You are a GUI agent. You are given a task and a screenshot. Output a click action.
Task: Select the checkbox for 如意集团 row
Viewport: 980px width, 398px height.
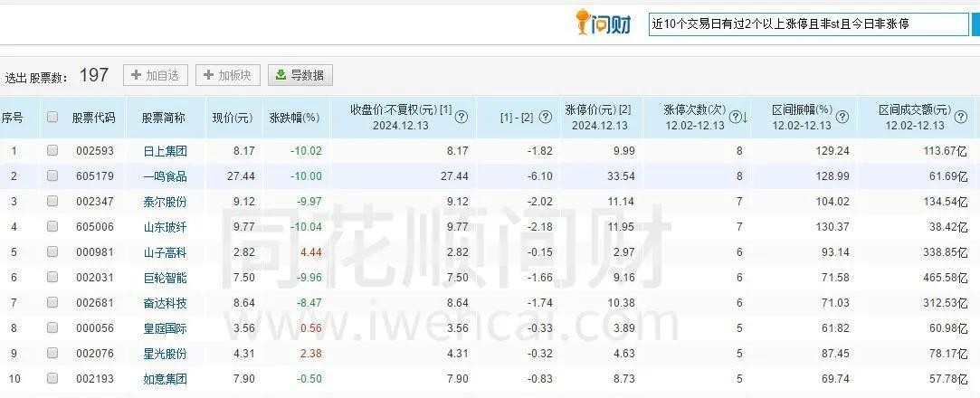(52, 378)
